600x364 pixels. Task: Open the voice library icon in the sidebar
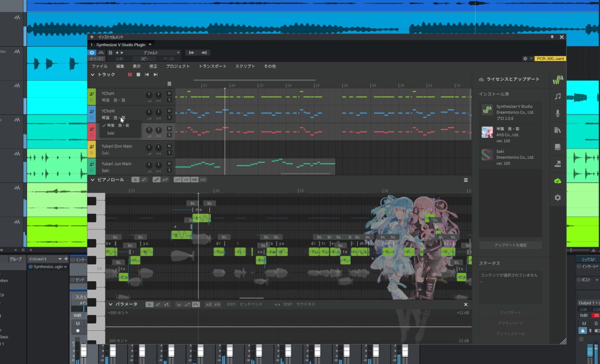click(x=557, y=130)
